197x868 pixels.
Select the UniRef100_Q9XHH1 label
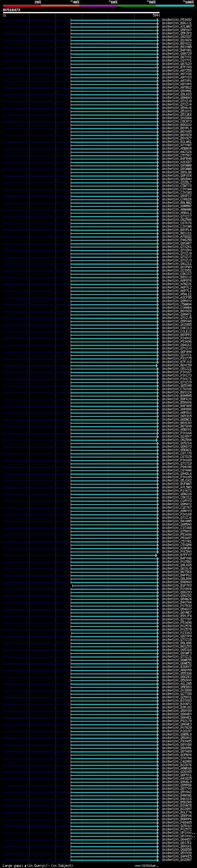pyautogui.click(x=177, y=91)
